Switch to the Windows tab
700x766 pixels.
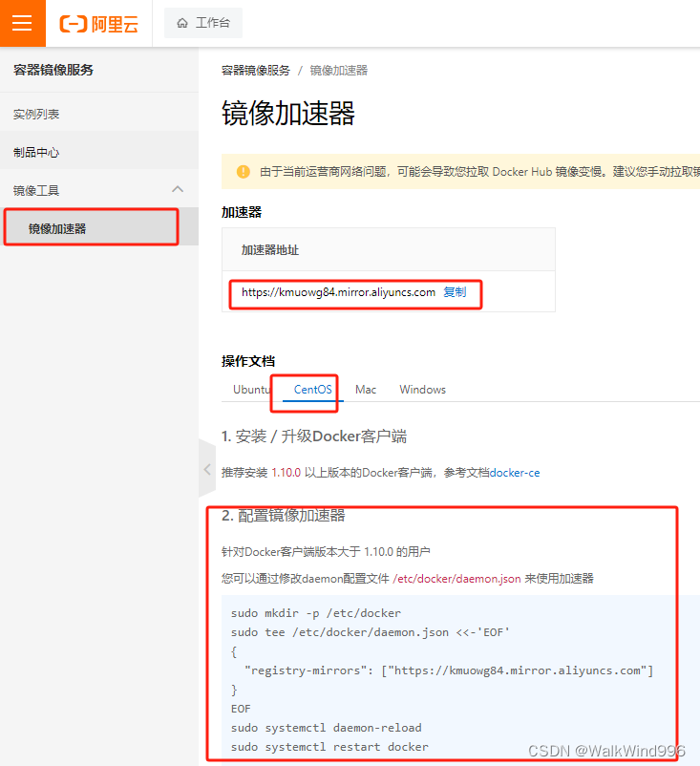(x=422, y=390)
